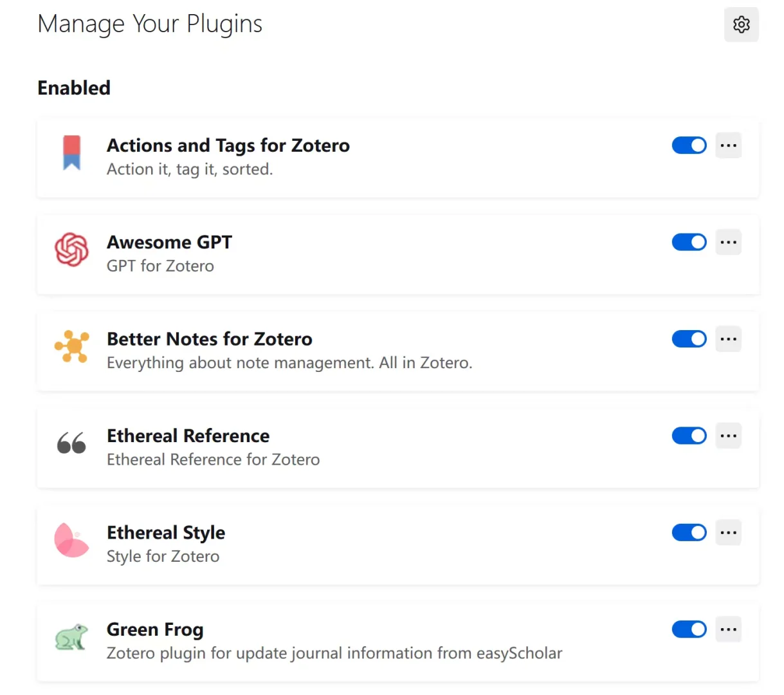The width and height of the screenshot is (784, 695).
Task: Toggle the Green Frog plugin off
Action: pos(689,629)
